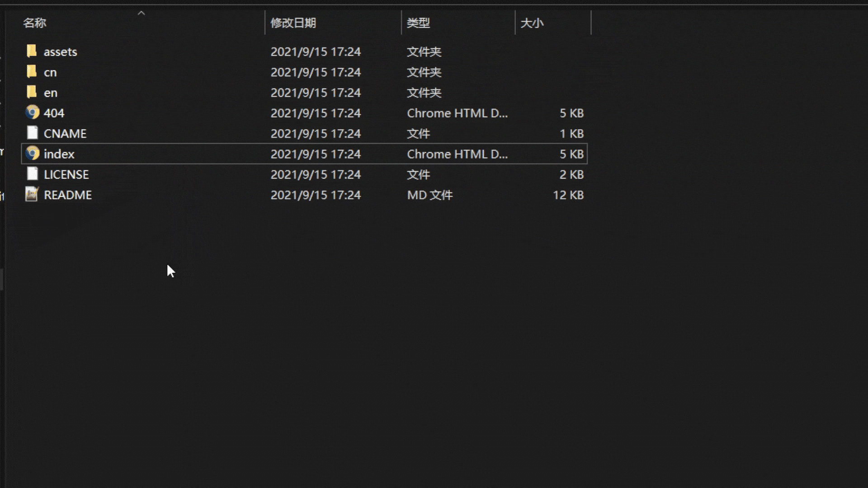Click the 404 file's modified date
Screen dimensions: 868x488
click(316, 113)
